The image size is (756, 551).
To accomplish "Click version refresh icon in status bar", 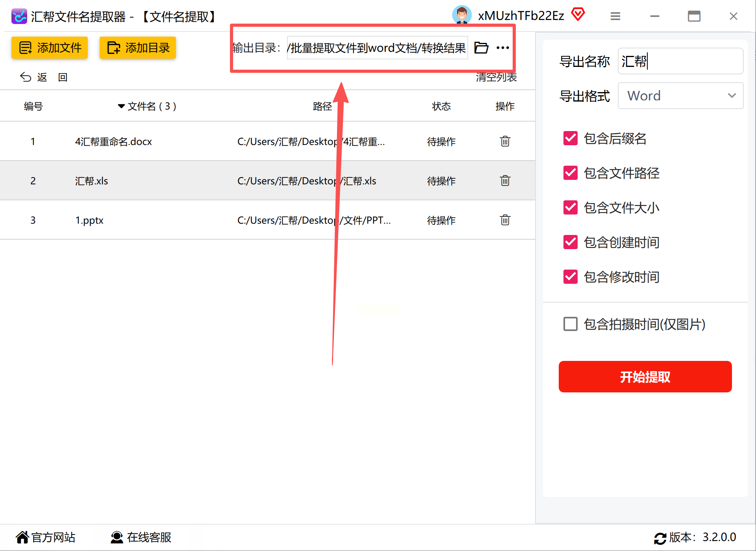I will 660,538.
